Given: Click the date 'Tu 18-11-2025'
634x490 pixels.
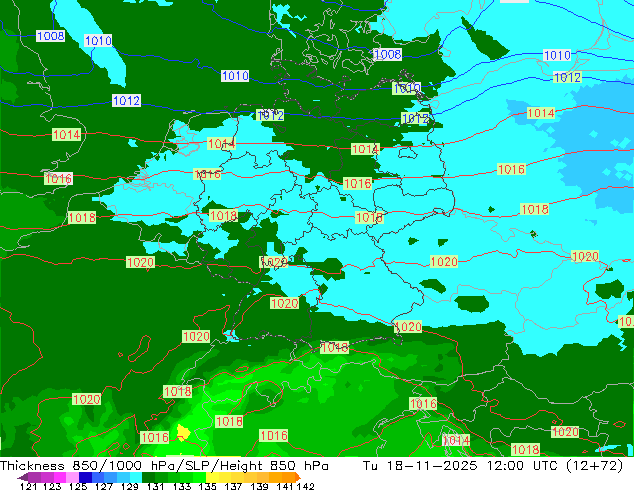Looking at the screenshot, I should tap(420, 466).
